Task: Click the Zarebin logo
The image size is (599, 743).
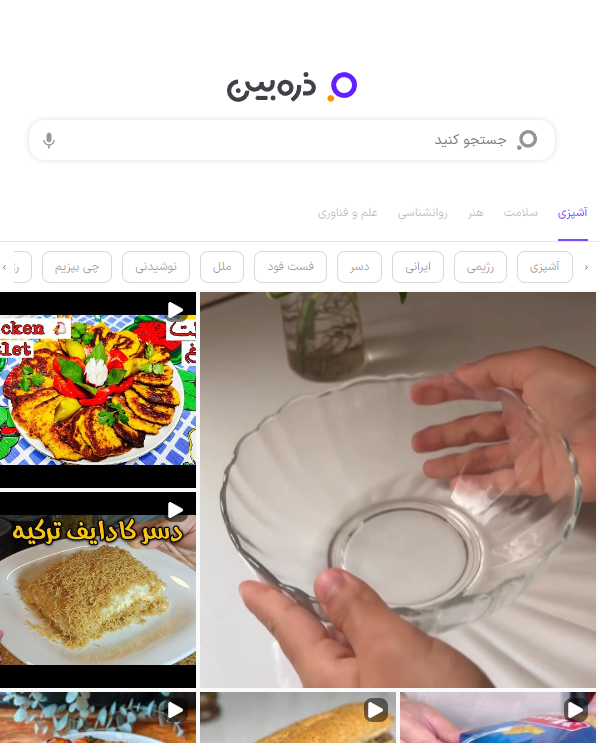Action: [x=292, y=87]
